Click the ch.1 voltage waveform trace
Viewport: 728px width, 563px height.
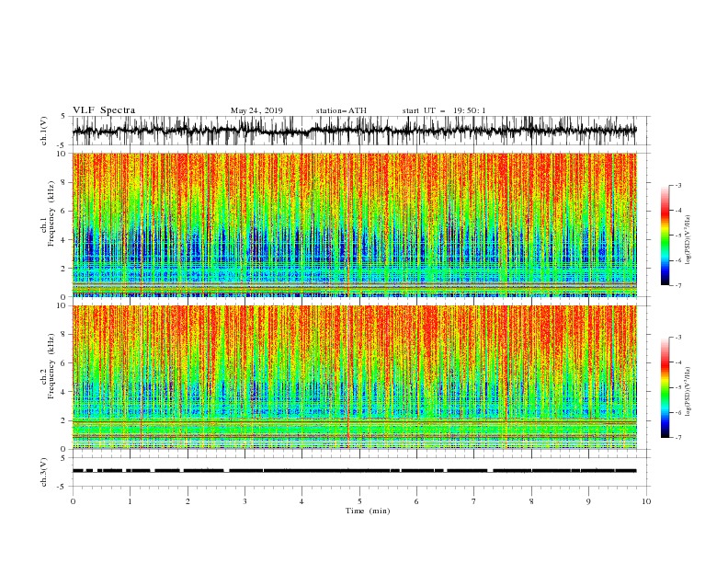click(x=354, y=131)
